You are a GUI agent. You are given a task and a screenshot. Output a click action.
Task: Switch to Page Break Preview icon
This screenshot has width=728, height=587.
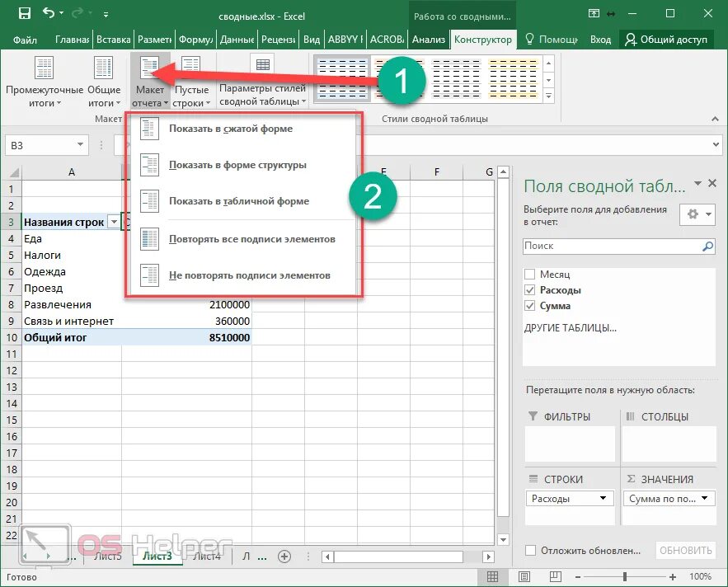(x=556, y=577)
